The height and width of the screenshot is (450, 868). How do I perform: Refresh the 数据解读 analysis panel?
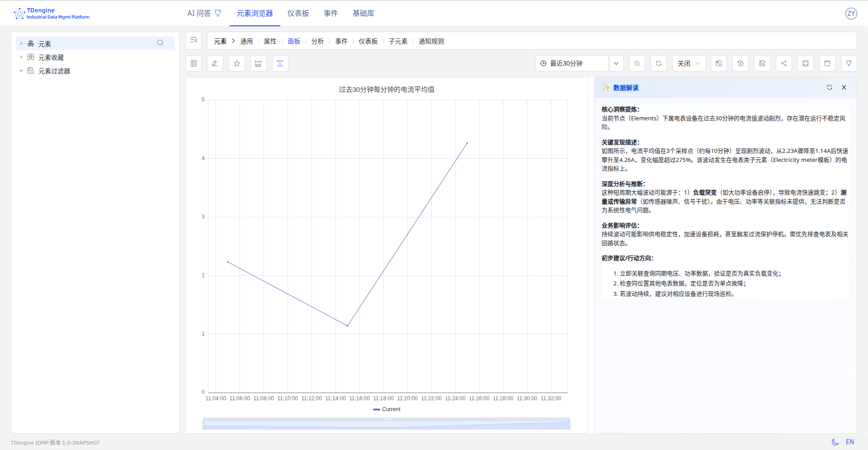tap(830, 87)
